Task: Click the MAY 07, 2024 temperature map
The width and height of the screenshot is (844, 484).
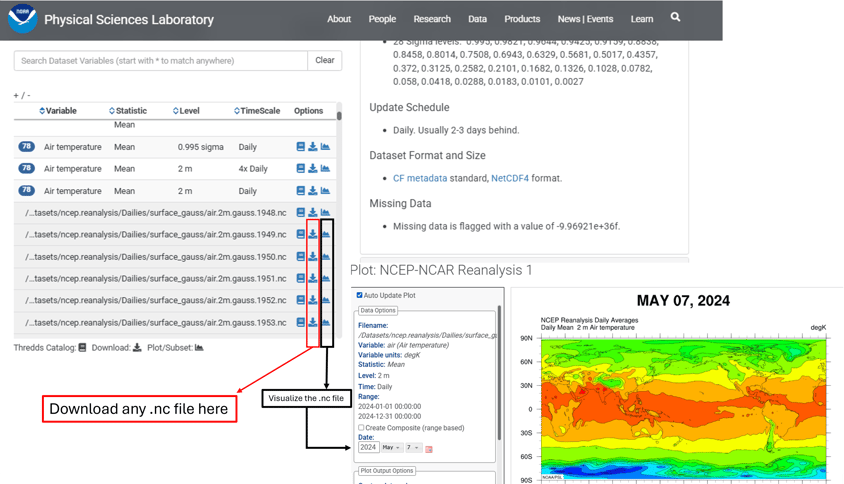Action: tap(683, 409)
